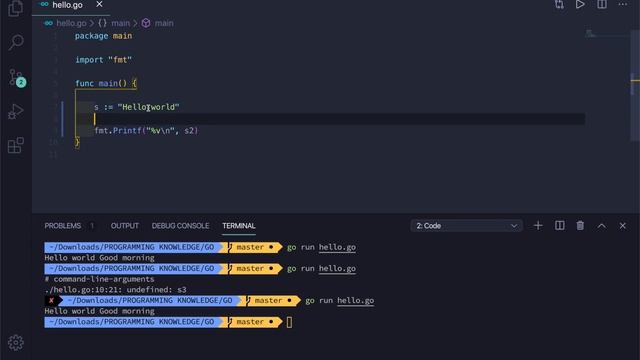Close the hello.go editor tab

click(99, 4)
